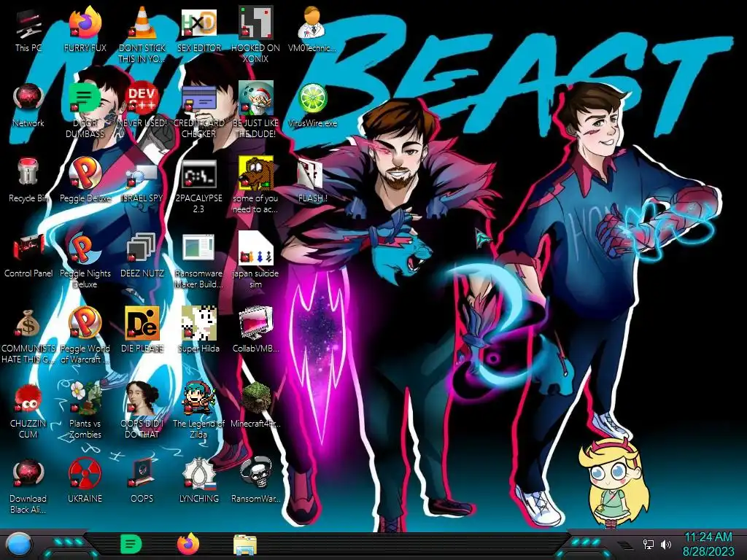Open the VirusWire.exe lime icon
Viewport: 747px width, 560px height.
point(312,98)
